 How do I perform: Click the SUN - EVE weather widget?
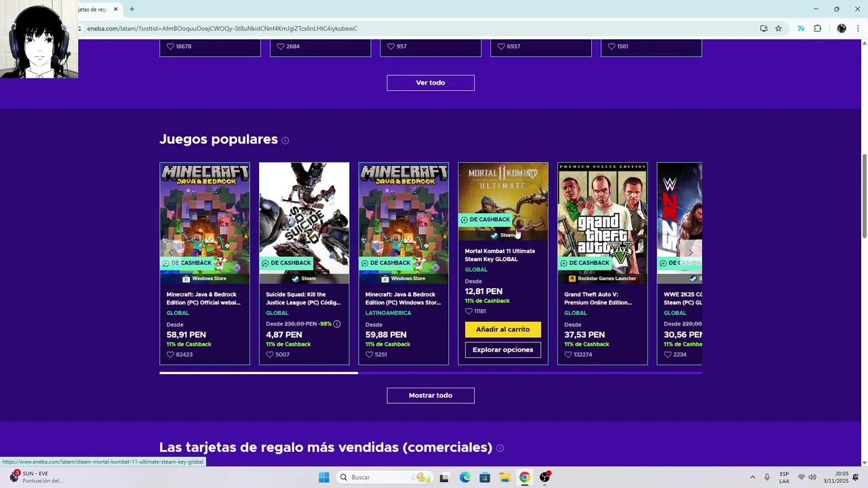point(37,477)
